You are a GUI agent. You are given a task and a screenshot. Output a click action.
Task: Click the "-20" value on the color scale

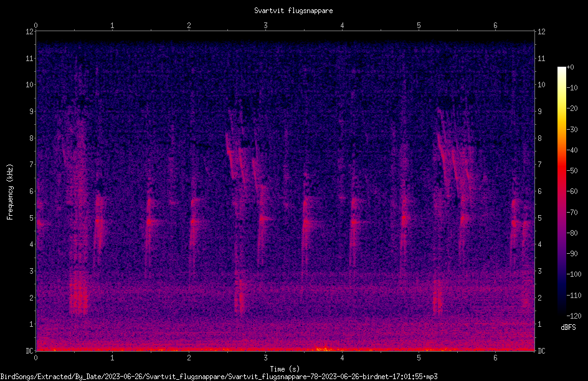tap(572, 109)
